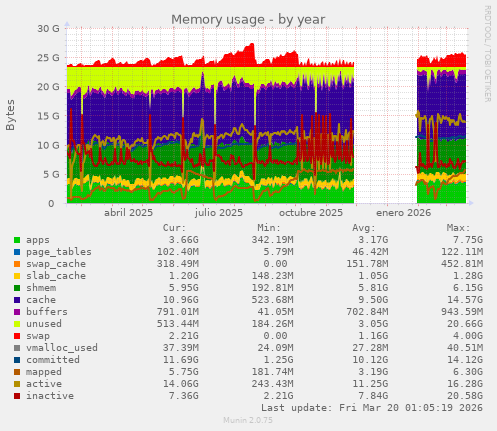Click the cache indigo legend swatch
The width and height of the screenshot is (497, 431).
(x=17, y=300)
